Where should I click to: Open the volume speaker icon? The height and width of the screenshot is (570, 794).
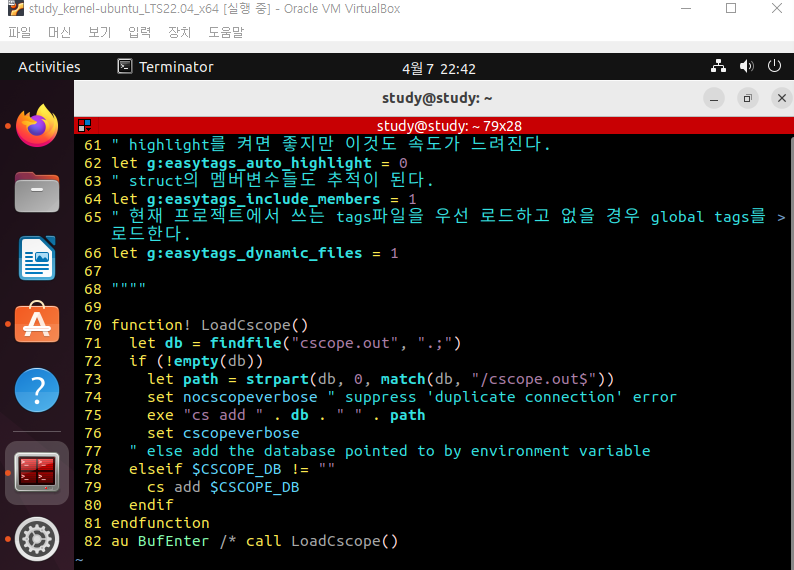[746, 66]
